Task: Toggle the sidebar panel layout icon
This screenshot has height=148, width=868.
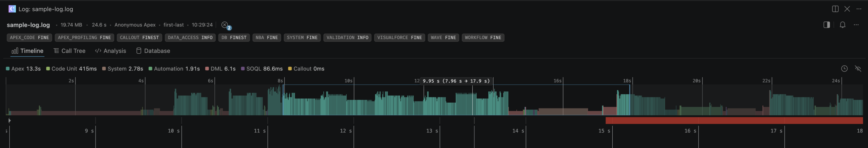Action: (x=826, y=25)
